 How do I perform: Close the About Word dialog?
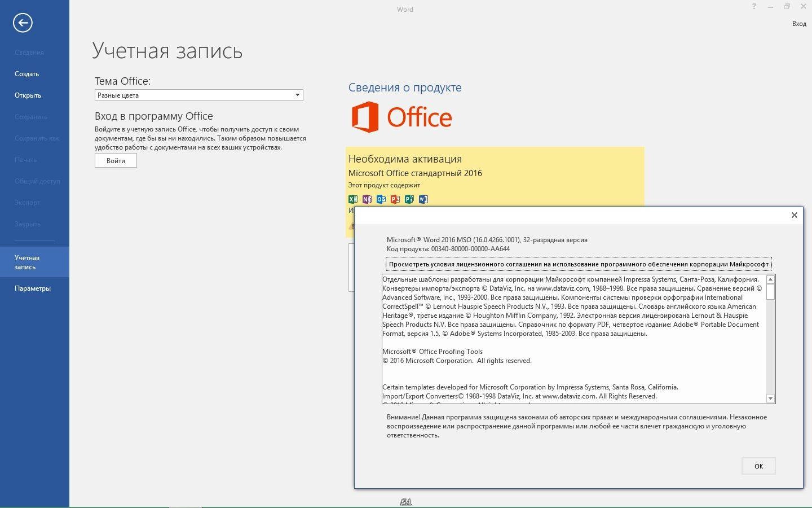tap(794, 215)
